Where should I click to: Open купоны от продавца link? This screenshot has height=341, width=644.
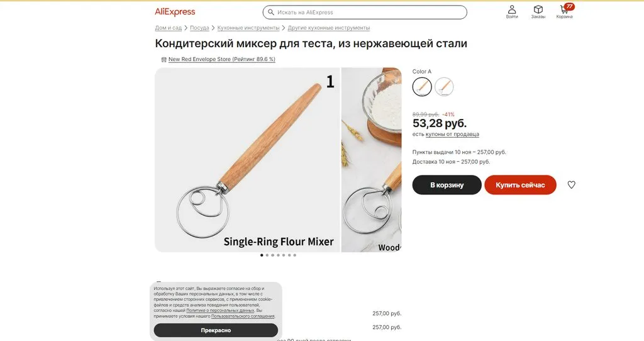click(x=452, y=134)
